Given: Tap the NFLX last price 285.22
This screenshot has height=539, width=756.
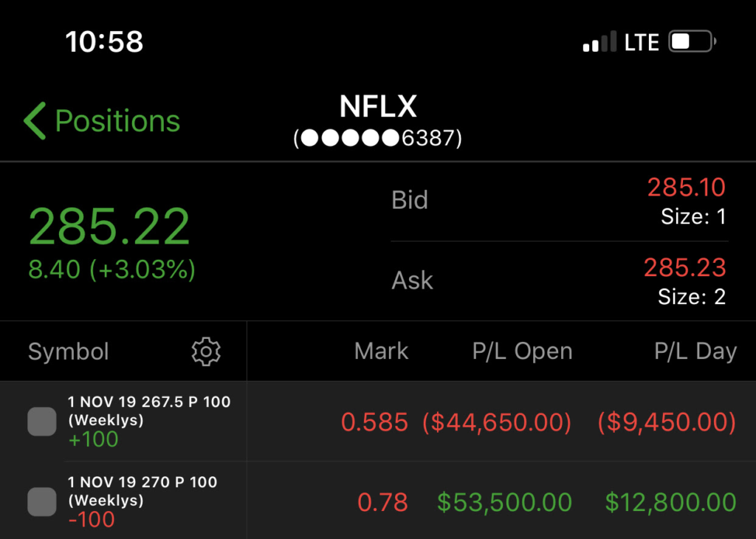Looking at the screenshot, I should (109, 227).
